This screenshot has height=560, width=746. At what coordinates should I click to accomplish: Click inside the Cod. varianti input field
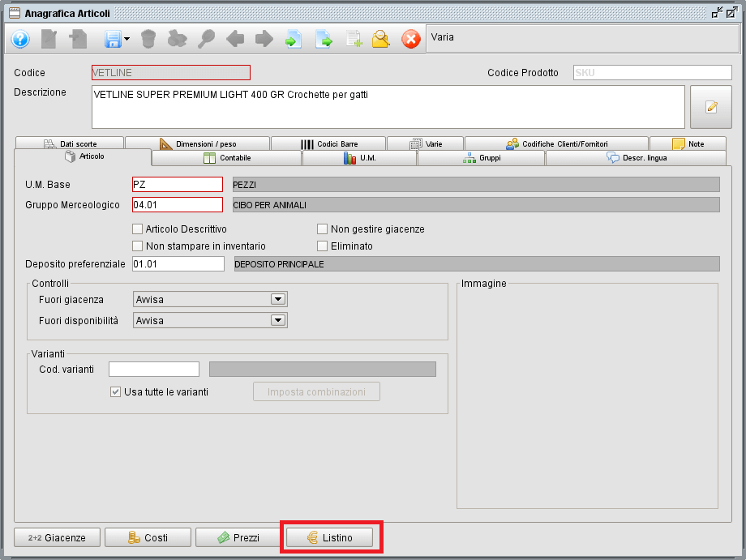tap(153, 370)
